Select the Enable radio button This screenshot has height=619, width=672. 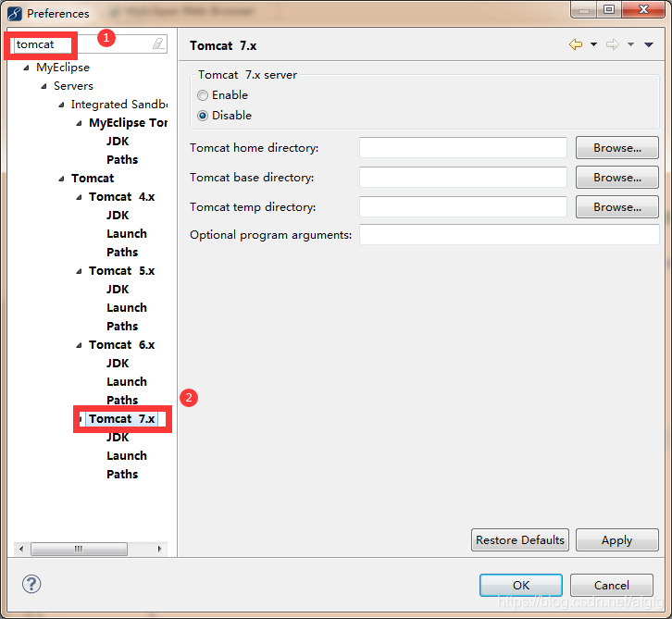tap(203, 95)
